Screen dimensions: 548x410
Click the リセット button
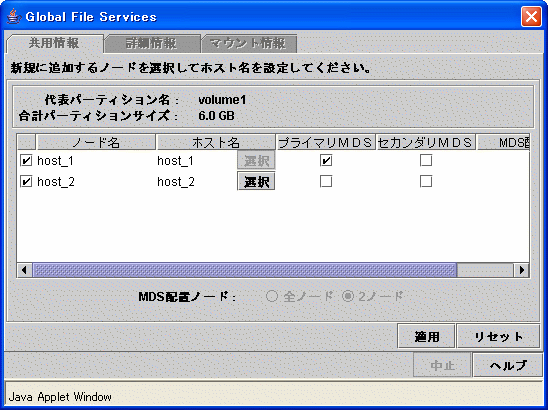click(x=498, y=336)
